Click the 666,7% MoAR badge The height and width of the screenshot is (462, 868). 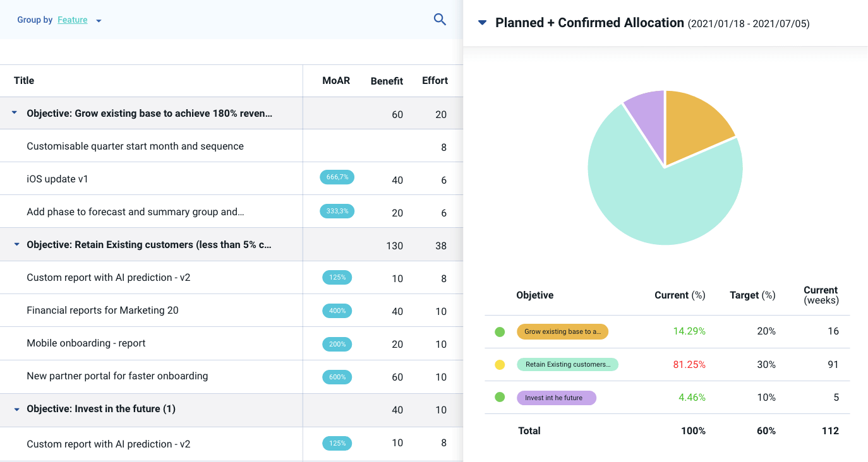(x=337, y=177)
